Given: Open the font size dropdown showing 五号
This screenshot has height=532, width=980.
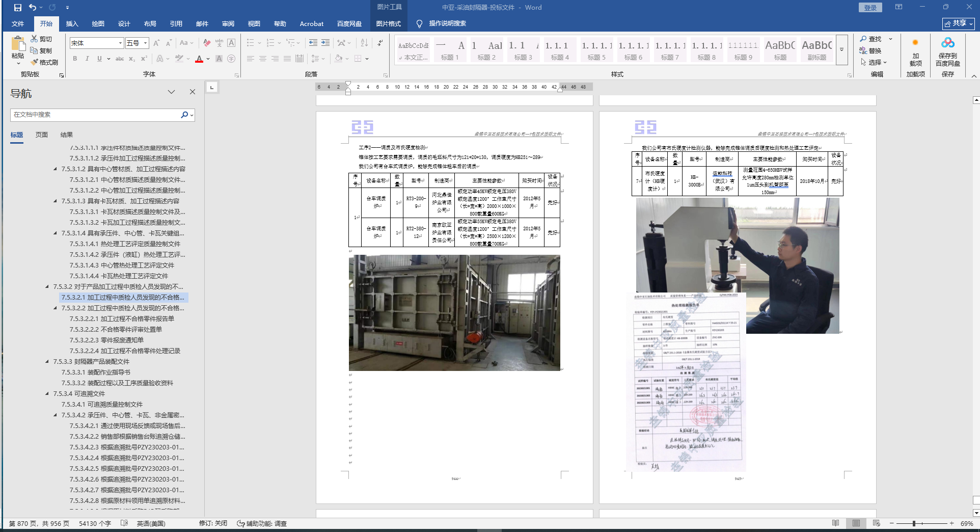Looking at the screenshot, I should 145,43.
